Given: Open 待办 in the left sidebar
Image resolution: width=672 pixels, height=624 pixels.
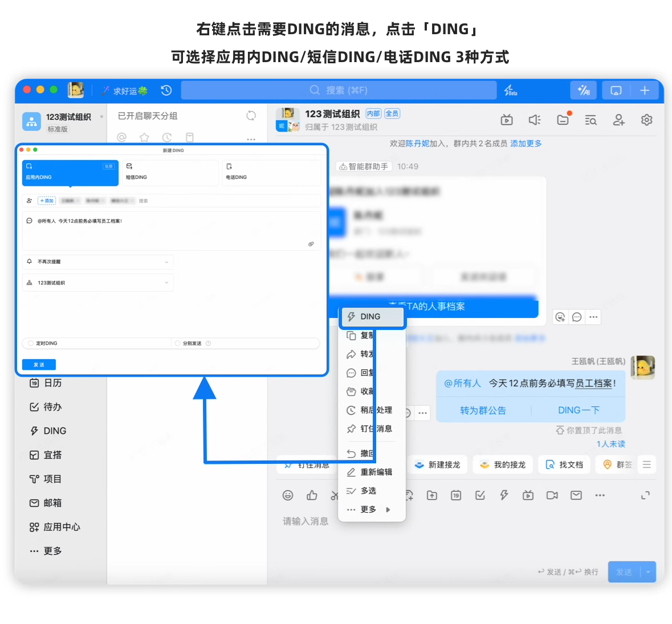Looking at the screenshot, I should tap(46, 407).
